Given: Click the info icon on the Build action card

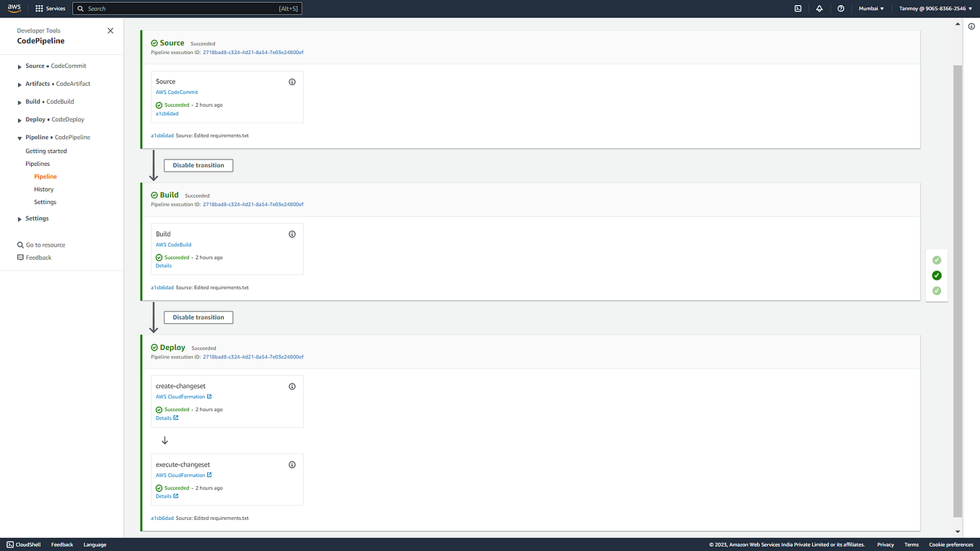Looking at the screenshot, I should [292, 234].
